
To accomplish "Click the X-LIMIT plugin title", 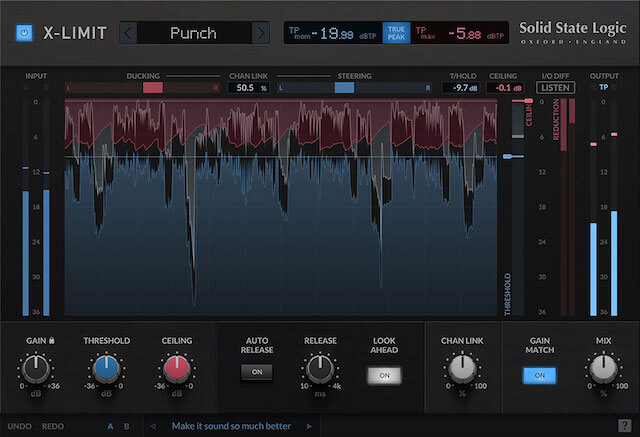I will (x=75, y=33).
